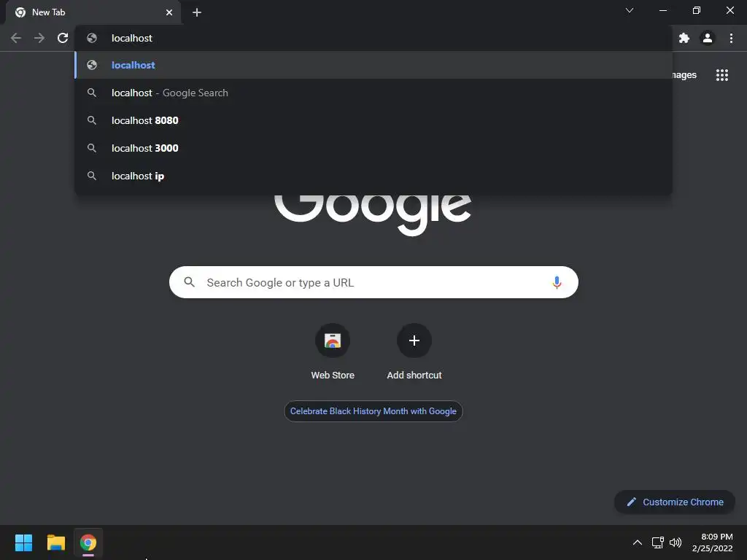
Task: Restore down the Chrome window
Action: [697, 10]
